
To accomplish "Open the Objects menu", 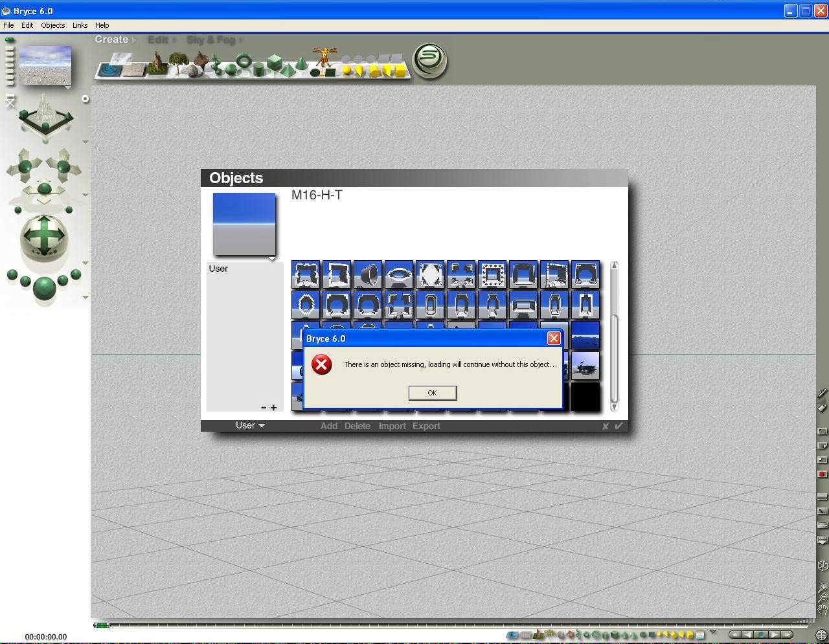I will (x=53, y=25).
